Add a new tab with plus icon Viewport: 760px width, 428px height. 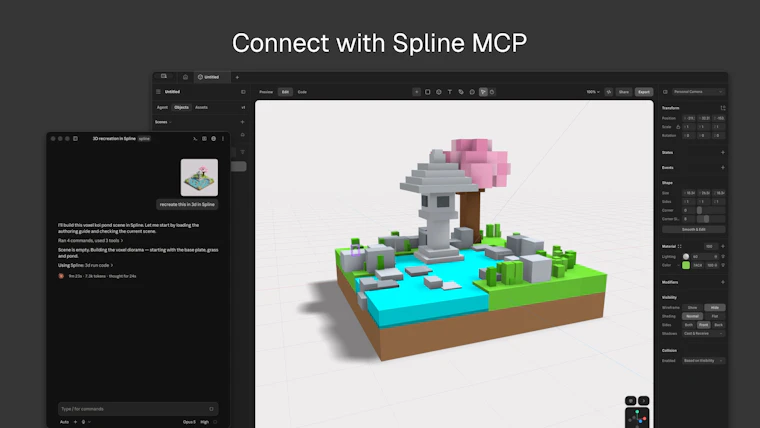(237, 77)
